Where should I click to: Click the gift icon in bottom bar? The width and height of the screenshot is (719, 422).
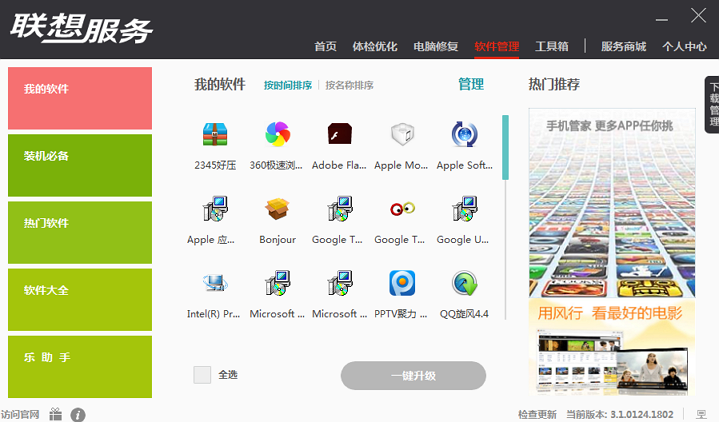point(55,414)
